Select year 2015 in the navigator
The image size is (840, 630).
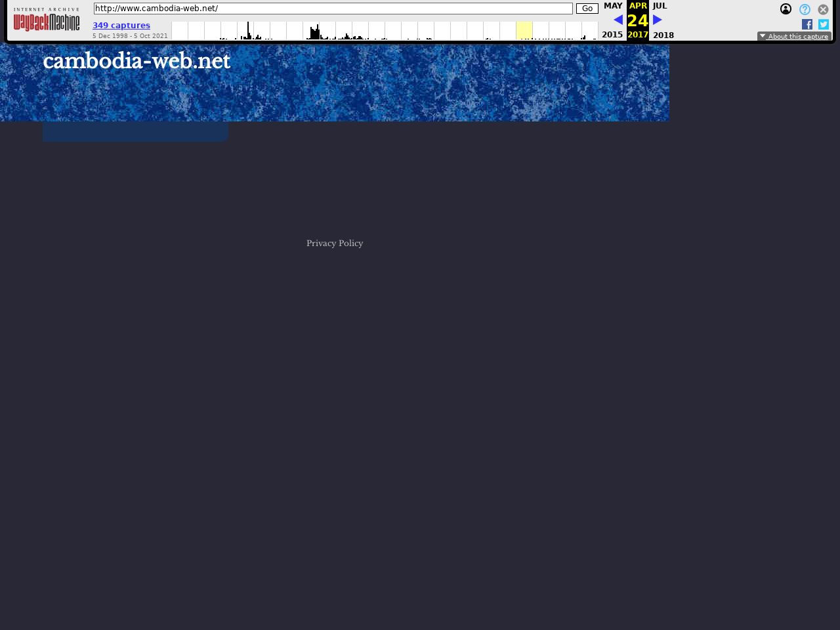point(612,35)
